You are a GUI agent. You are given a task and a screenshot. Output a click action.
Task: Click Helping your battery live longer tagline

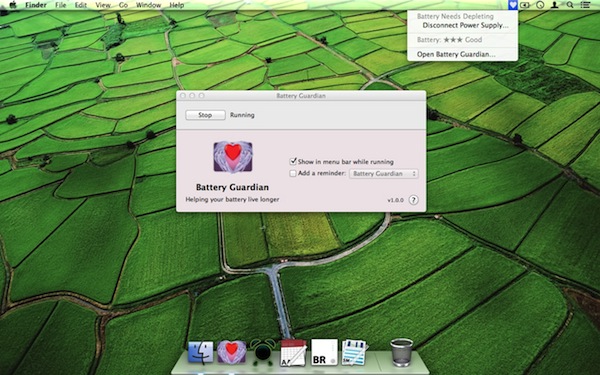coord(232,199)
